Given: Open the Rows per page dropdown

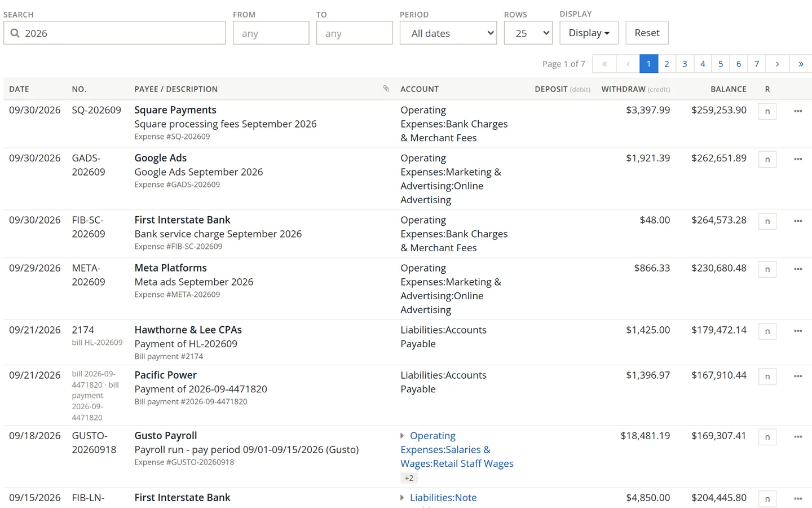Looking at the screenshot, I should click(x=528, y=33).
